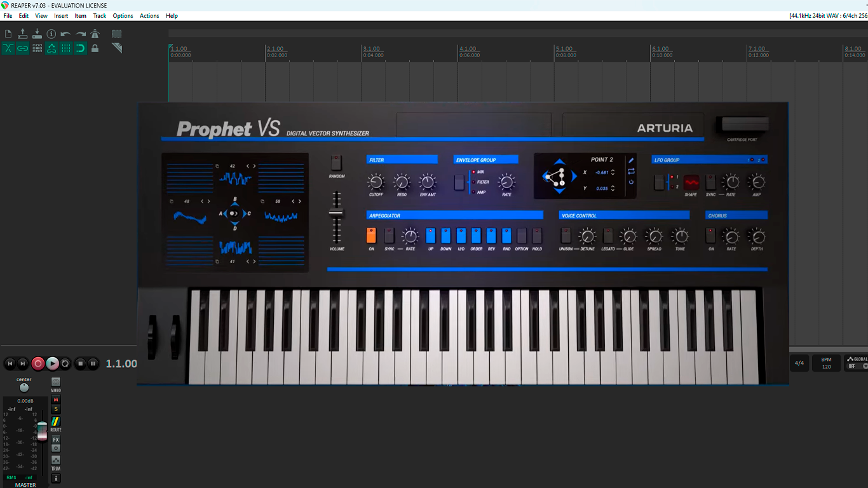Open the Insert menu
Screen dimensions: 868x488
coord(61,16)
